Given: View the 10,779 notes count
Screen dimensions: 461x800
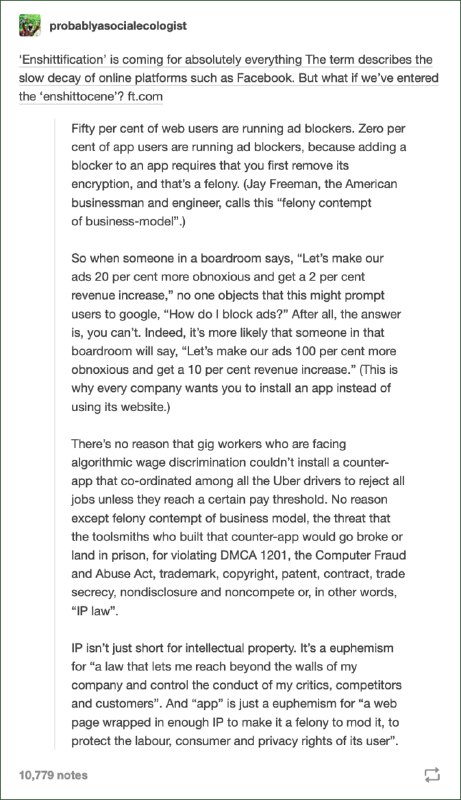Looking at the screenshot, I should click(x=53, y=775).
